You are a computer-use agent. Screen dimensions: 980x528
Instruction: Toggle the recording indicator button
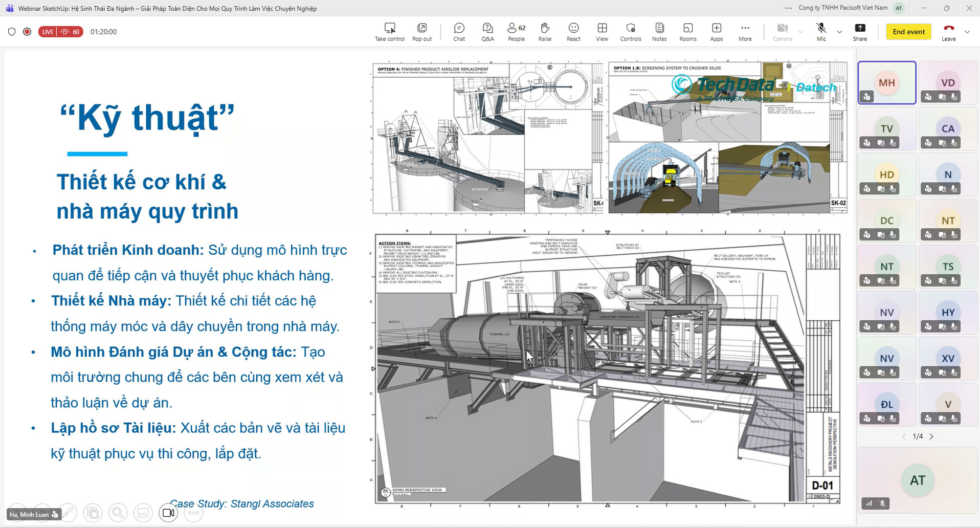tap(27, 32)
